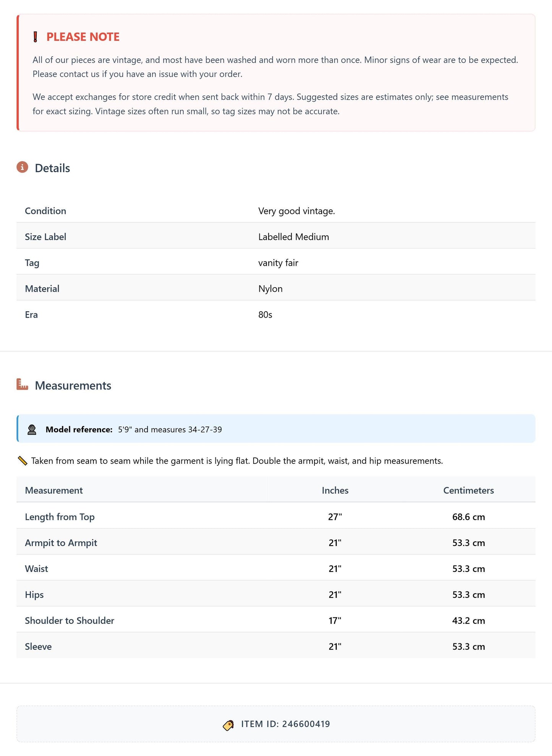This screenshot has height=756, width=552.
Task: Click the Inches column header
Action: tap(335, 490)
